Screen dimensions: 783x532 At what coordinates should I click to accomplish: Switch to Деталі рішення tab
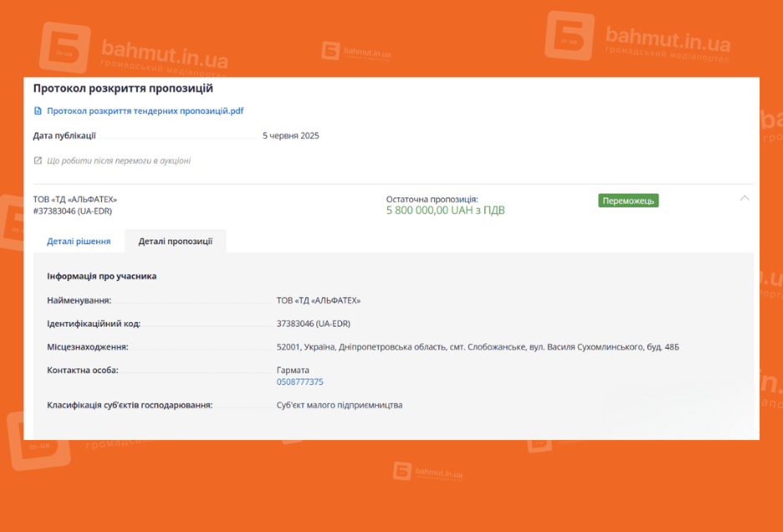(79, 241)
